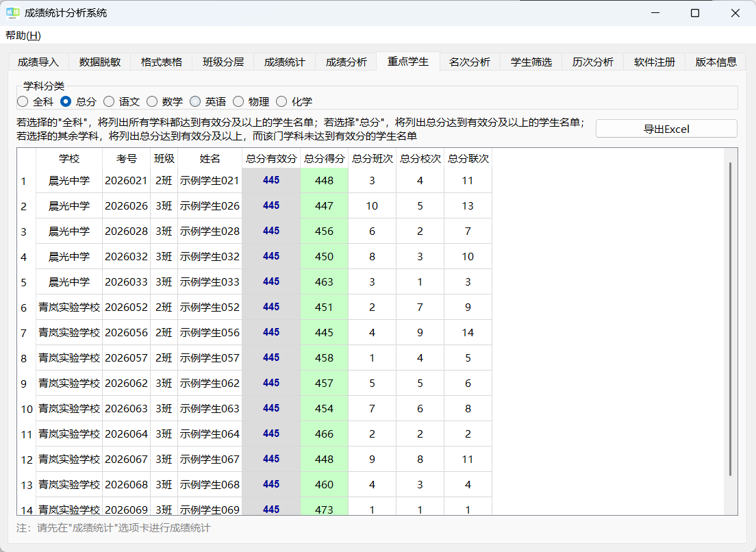The height and width of the screenshot is (552, 756).
Task: Select cell 示例学生052
Action: pyautogui.click(x=210, y=307)
